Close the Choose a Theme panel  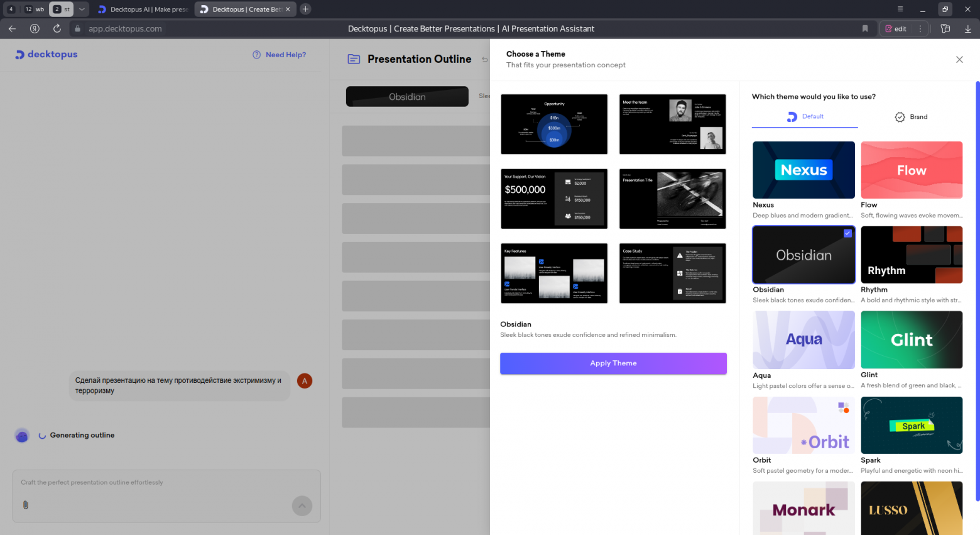coord(959,59)
